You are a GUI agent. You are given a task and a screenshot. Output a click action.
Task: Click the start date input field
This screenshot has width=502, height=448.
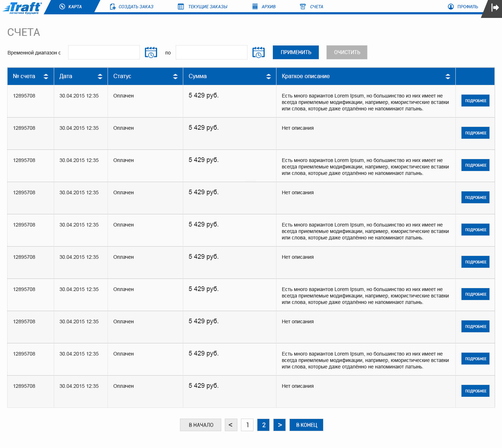[x=104, y=52]
